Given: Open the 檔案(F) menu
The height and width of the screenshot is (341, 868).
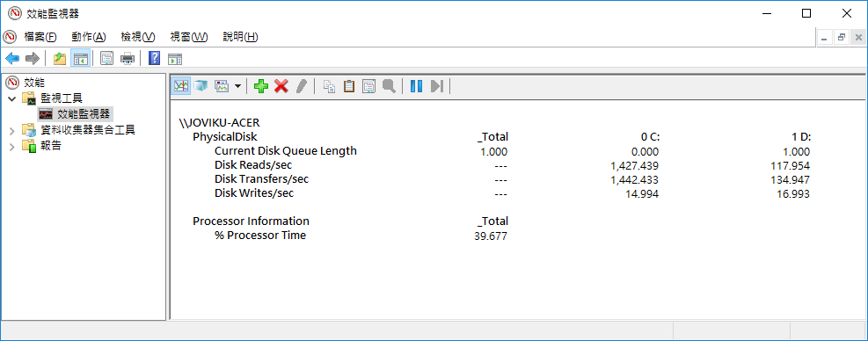Looking at the screenshot, I should [x=40, y=37].
